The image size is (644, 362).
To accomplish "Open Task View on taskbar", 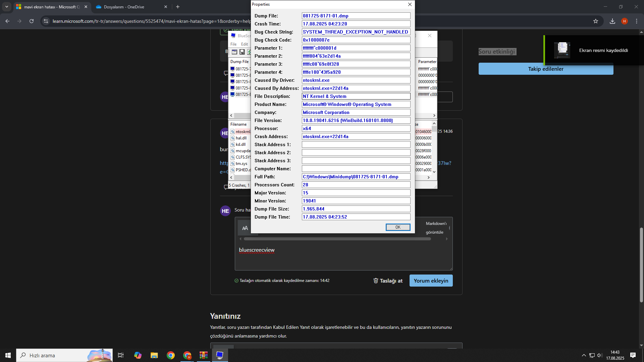I will [121, 355].
